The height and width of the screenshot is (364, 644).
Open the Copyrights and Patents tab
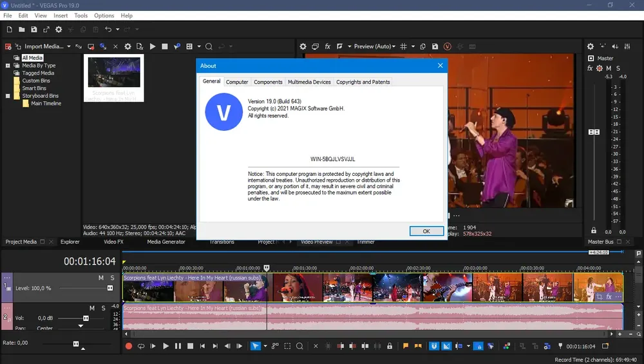pos(363,82)
